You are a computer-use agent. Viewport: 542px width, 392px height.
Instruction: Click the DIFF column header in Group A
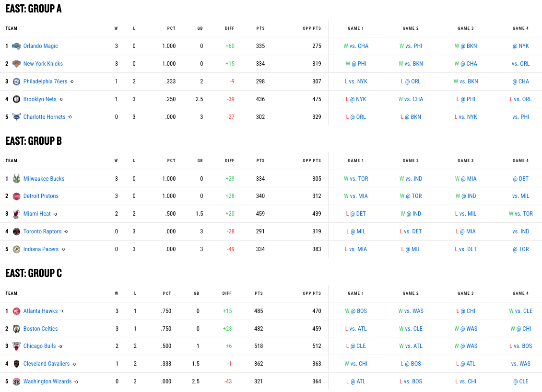pyautogui.click(x=229, y=28)
